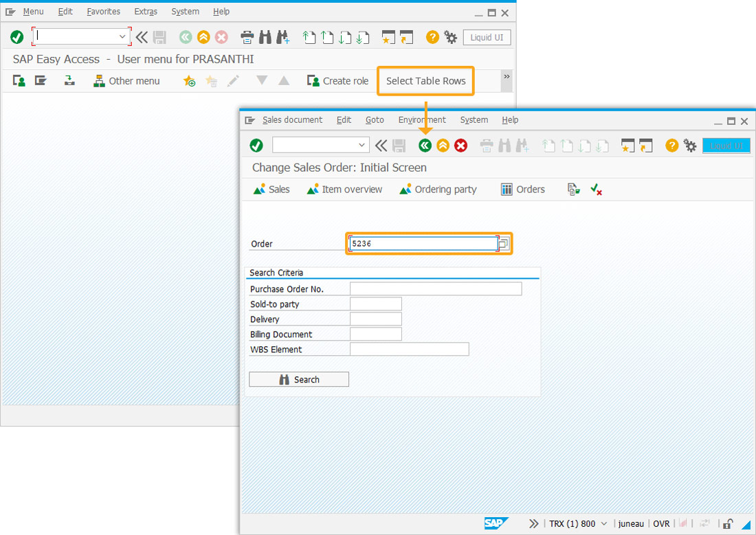Click Create role button

(x=337, y=81)
